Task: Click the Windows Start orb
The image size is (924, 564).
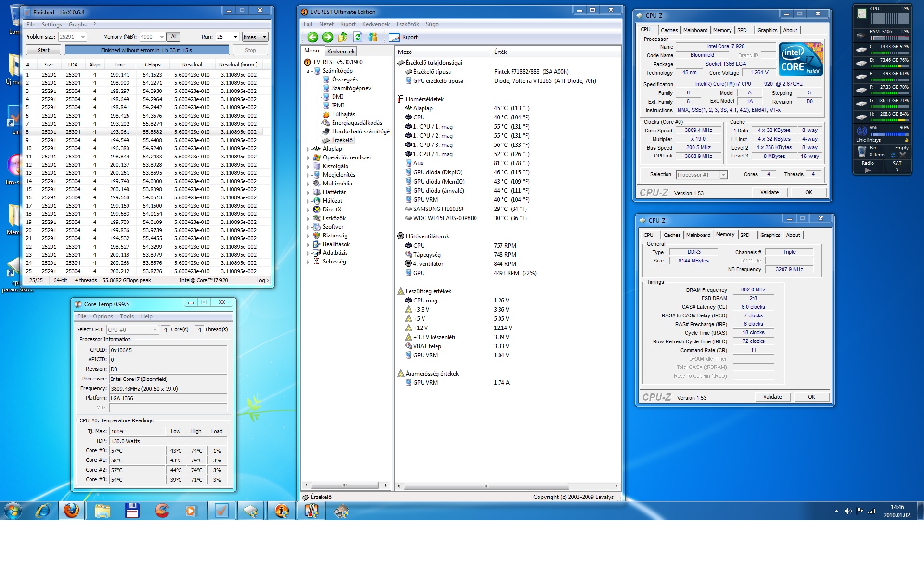Action: click(x=13, y=511)
